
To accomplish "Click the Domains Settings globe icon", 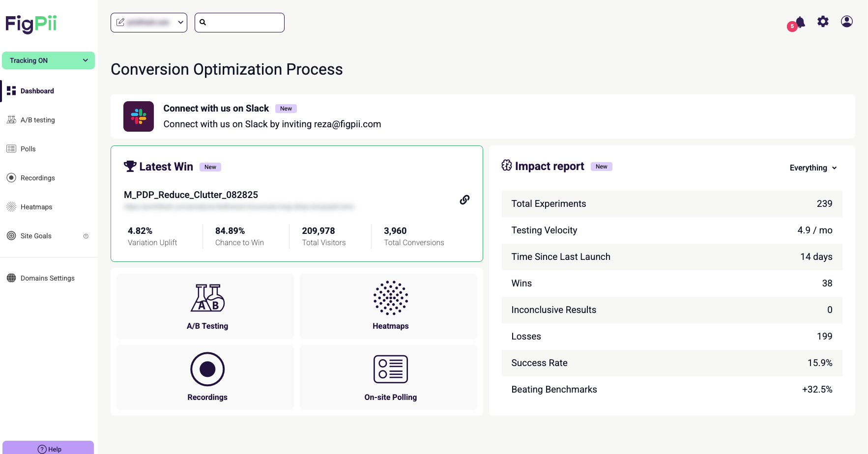I will click(x=11, y=278).
